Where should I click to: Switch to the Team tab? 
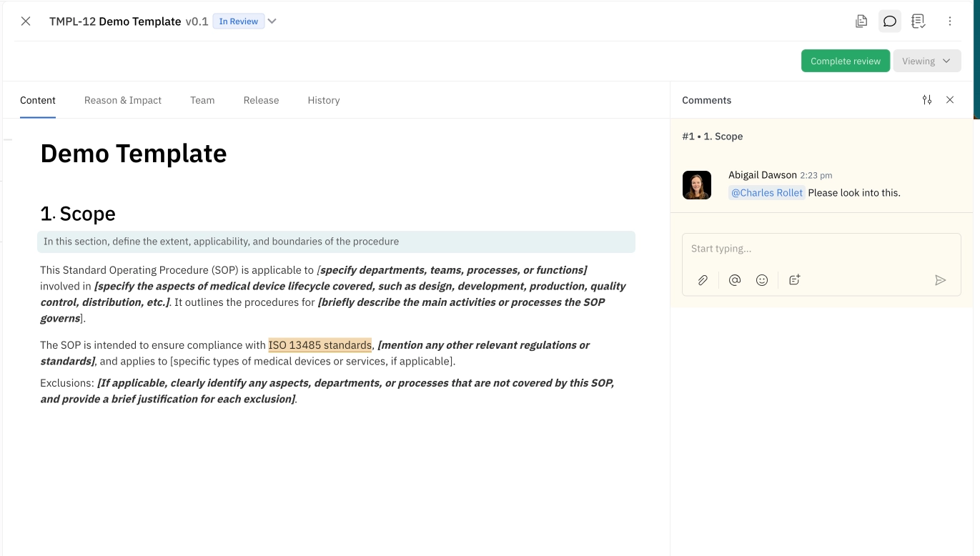[x=202, y=100]
